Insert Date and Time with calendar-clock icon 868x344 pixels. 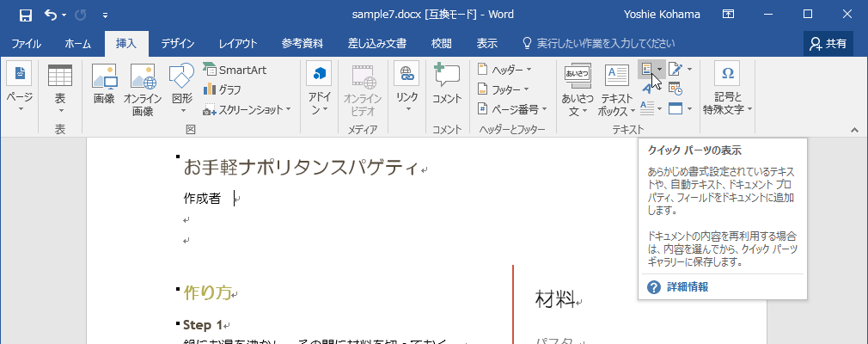pyautogui.click(x=675, y=89)
